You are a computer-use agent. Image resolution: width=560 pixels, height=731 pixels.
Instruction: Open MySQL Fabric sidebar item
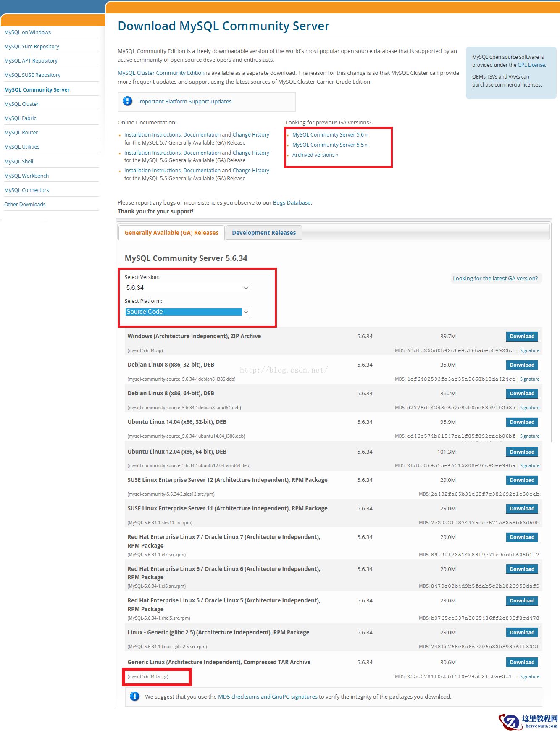20,118
